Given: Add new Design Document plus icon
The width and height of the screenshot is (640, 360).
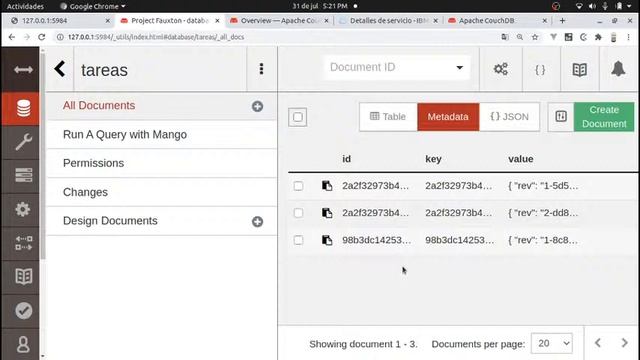Looking at the screenshot, I should pyautogui.click(x=257, y=222).
